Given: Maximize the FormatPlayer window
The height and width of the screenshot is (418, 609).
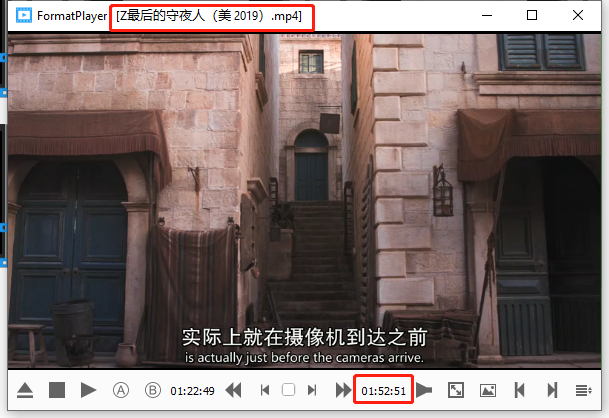Looking at the screenshot, I should [x=532, y=15].
